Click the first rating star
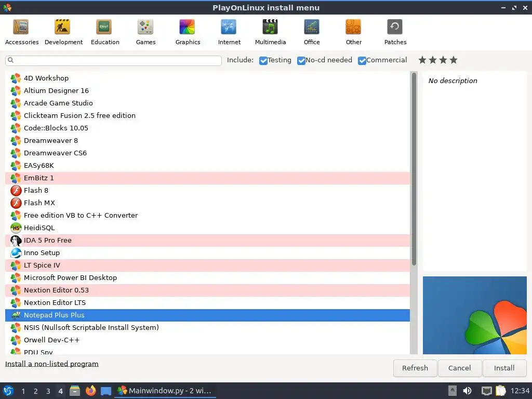 click(422, 60)
